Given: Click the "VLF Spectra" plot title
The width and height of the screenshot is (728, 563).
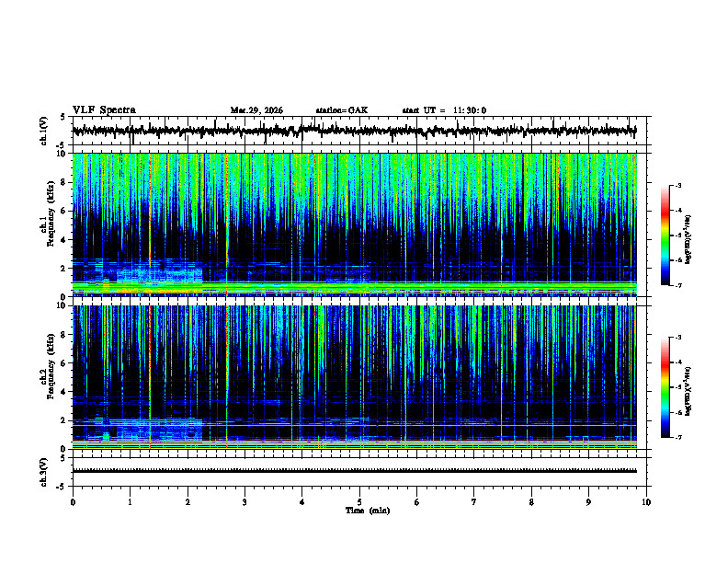Looking at the screenshot, I should [104, 110].
